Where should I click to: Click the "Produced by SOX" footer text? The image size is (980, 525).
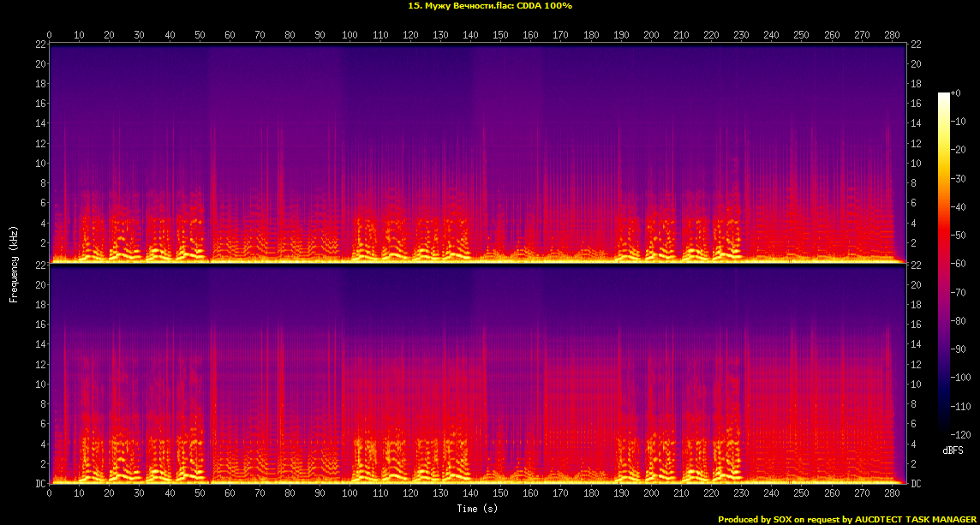tap(754, 519)
